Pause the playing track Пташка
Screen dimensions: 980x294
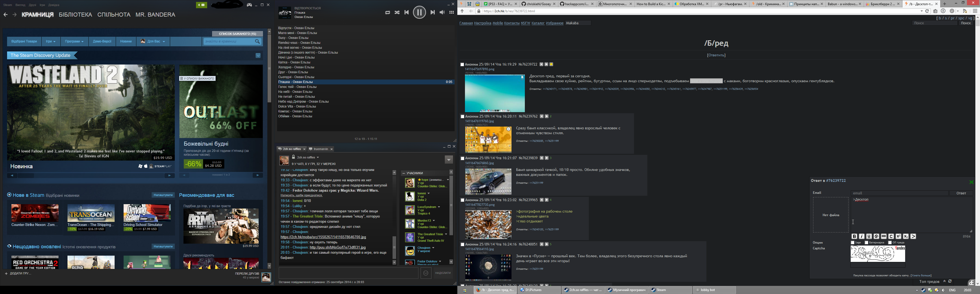[419, 13]
